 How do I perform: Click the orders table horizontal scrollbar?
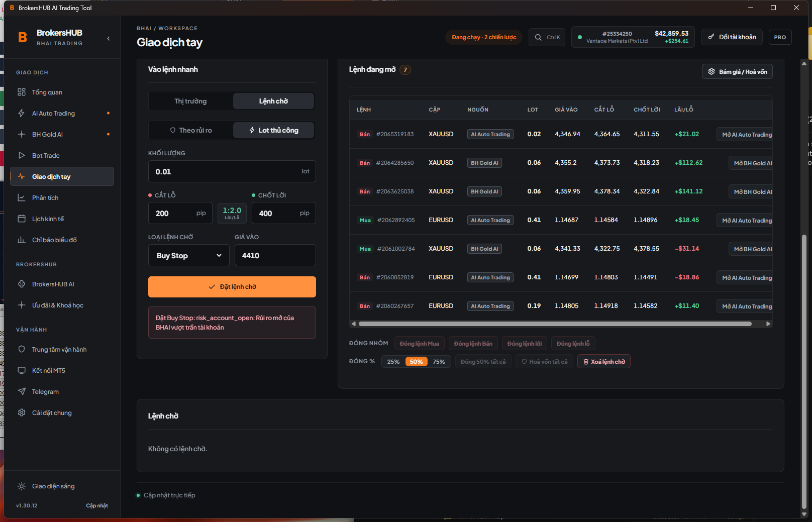coord(555,324)
